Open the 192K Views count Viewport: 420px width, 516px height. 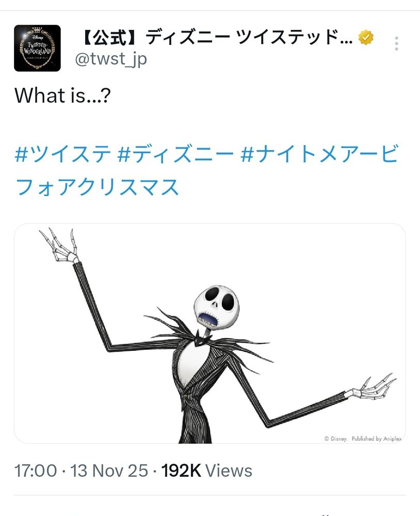207,471
